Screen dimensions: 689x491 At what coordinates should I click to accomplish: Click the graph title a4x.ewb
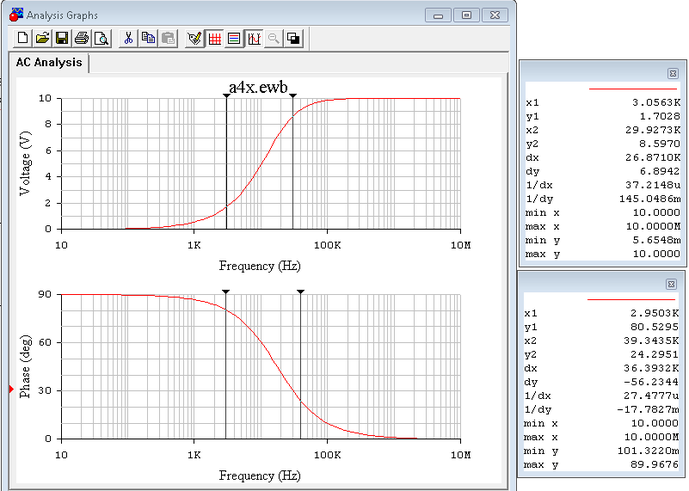point(258,87)
